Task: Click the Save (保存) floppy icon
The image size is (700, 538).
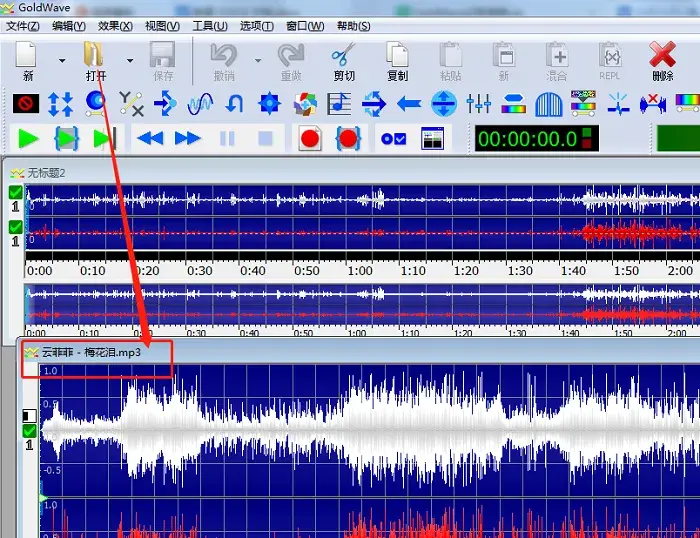Action: [162, 54]
